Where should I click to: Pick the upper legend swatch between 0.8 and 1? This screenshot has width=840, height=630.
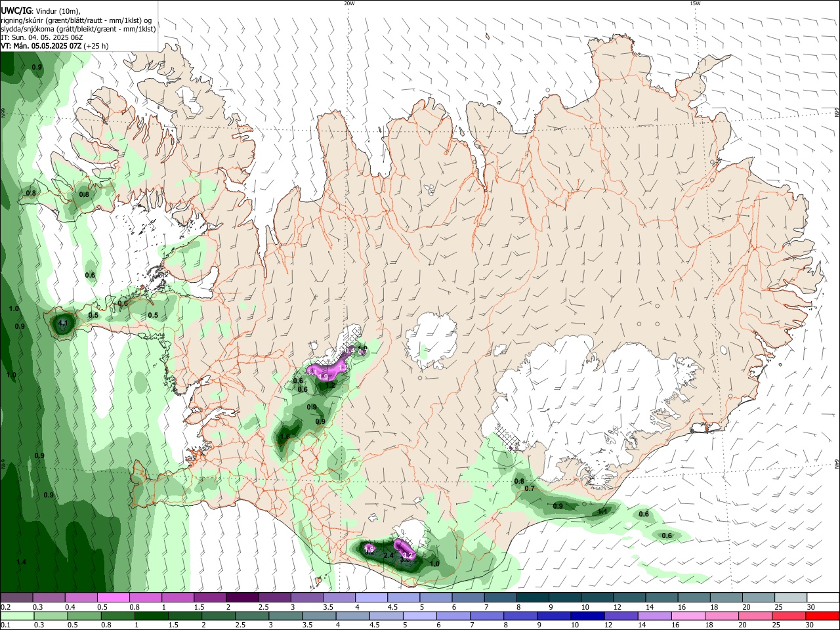(x=146, y=597)
